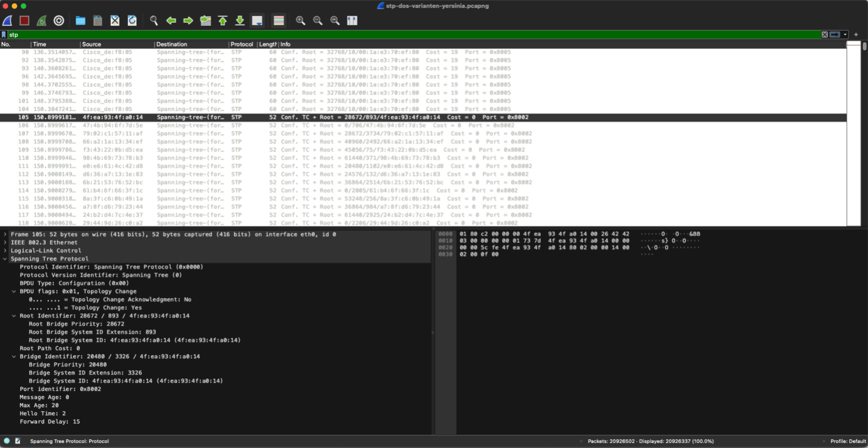Open capture options via the gear icon
Image resolution: width=868 pixels, height=448 pixels.
pyautogui.click(x=59, y=20)
